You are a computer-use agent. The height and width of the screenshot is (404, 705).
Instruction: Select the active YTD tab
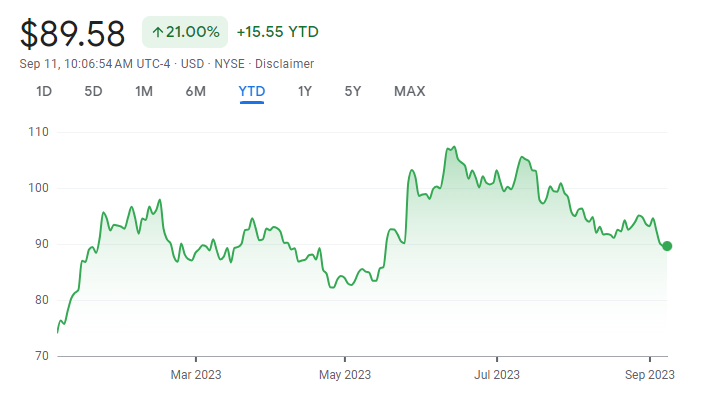click(251, 91)
